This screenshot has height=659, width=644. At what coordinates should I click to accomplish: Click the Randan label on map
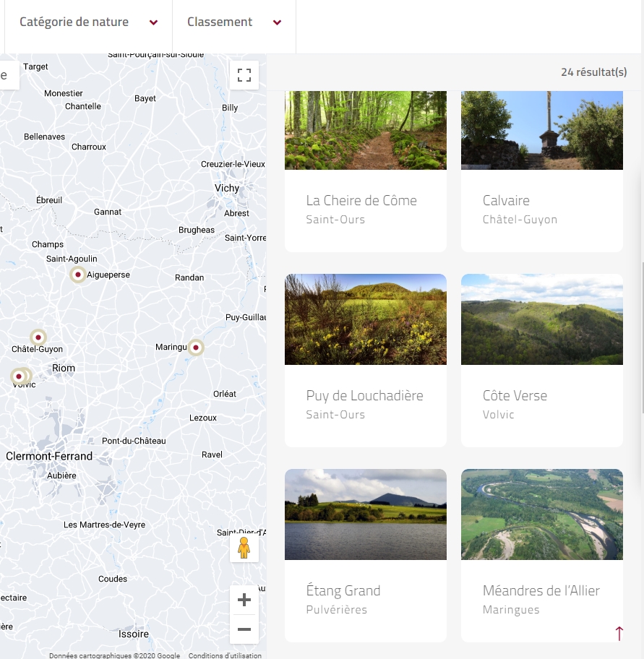coord(189,277)
